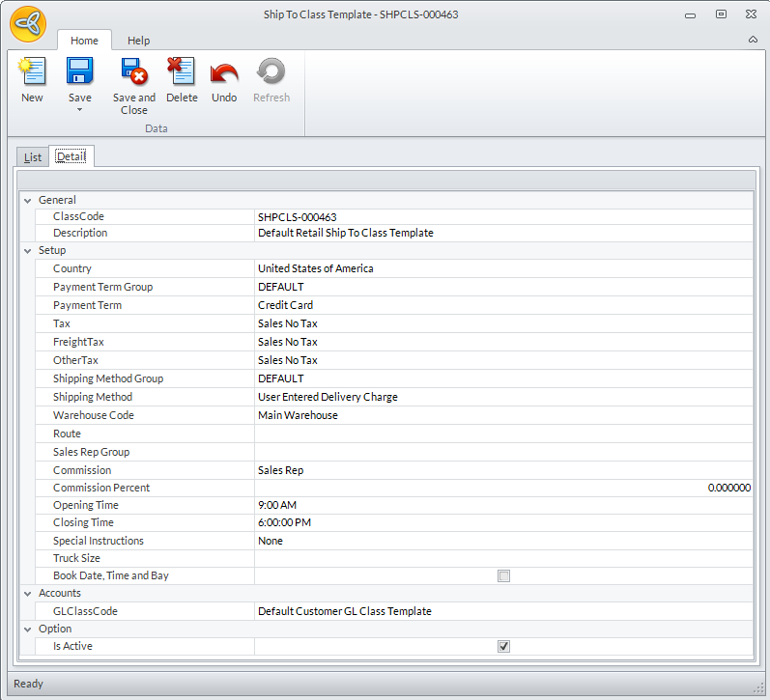Image resolution: width=770 pixels, height=700 pixels.
Task: Edit the Commission Percent value field
Action: coord(502,489)
